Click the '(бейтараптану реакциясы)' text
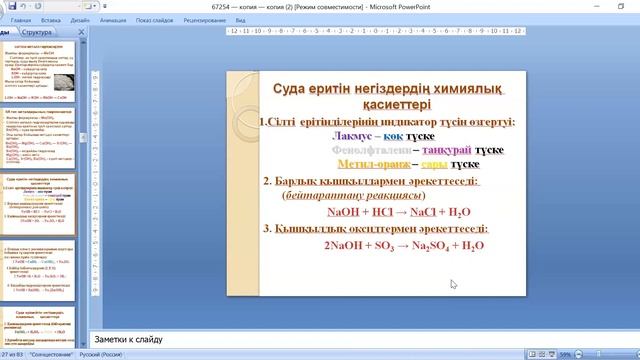 coord(353,195)
